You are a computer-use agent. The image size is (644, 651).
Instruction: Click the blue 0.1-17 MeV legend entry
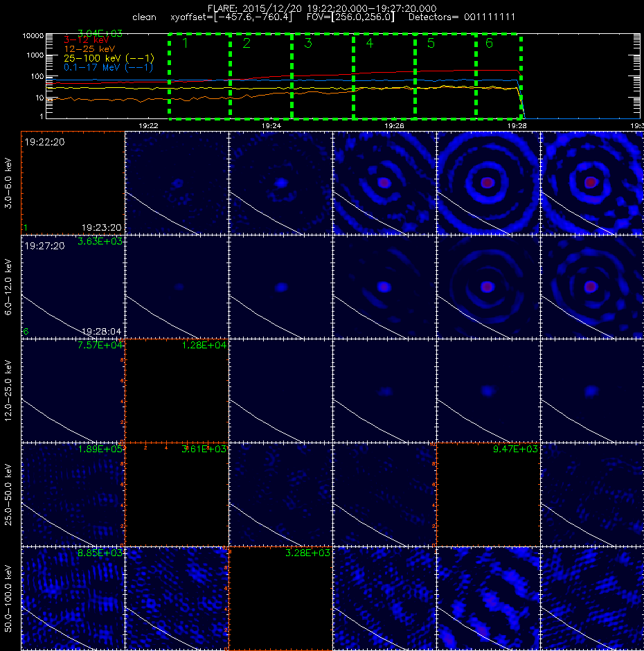[108, 67]
